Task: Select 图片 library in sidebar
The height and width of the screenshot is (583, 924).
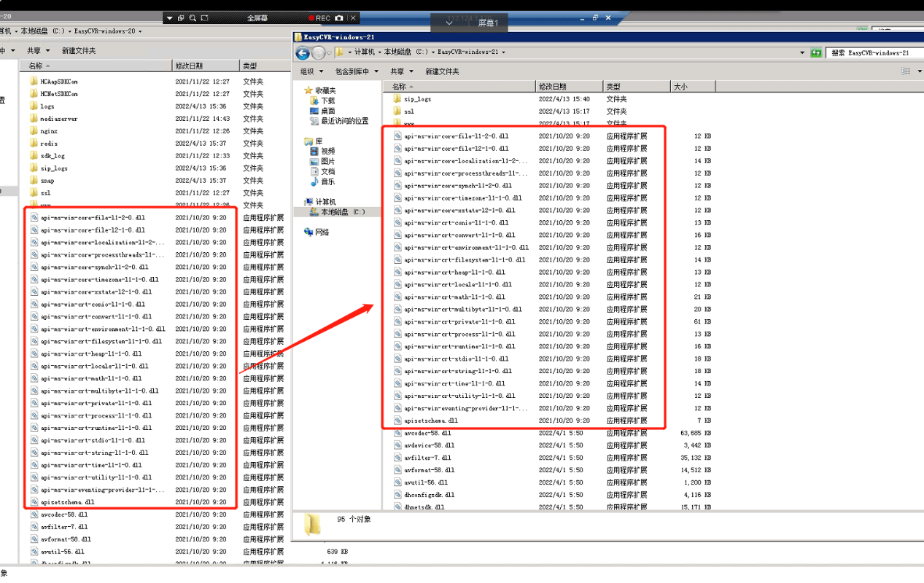Action: [x=322, y=161]
